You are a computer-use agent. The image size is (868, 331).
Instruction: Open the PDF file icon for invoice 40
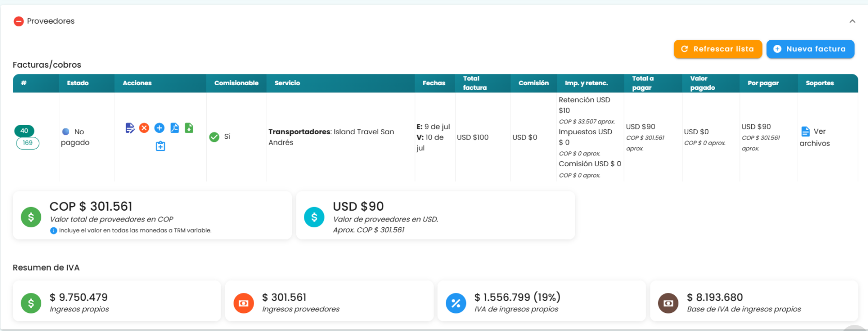175,128
